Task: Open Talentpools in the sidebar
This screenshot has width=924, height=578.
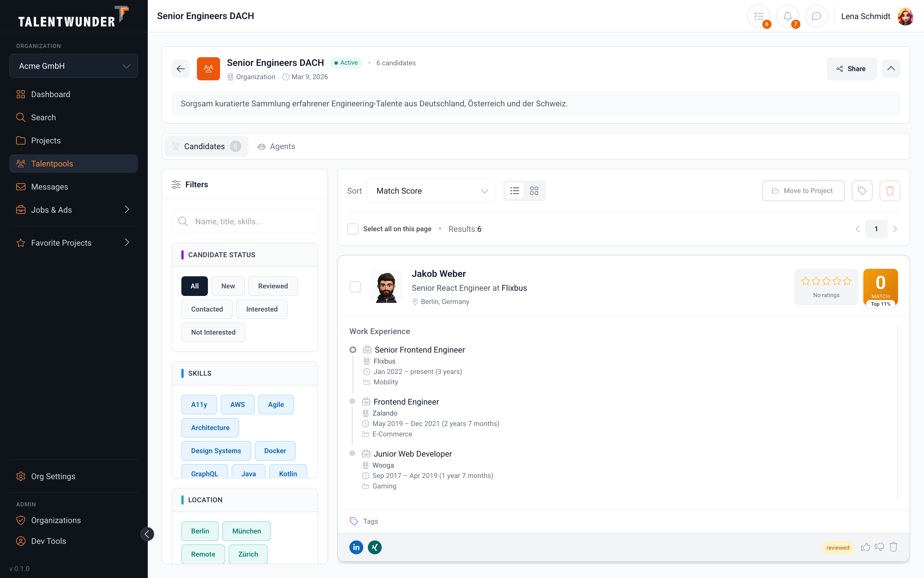Action: pyautogui.click(x=74, y=164)
